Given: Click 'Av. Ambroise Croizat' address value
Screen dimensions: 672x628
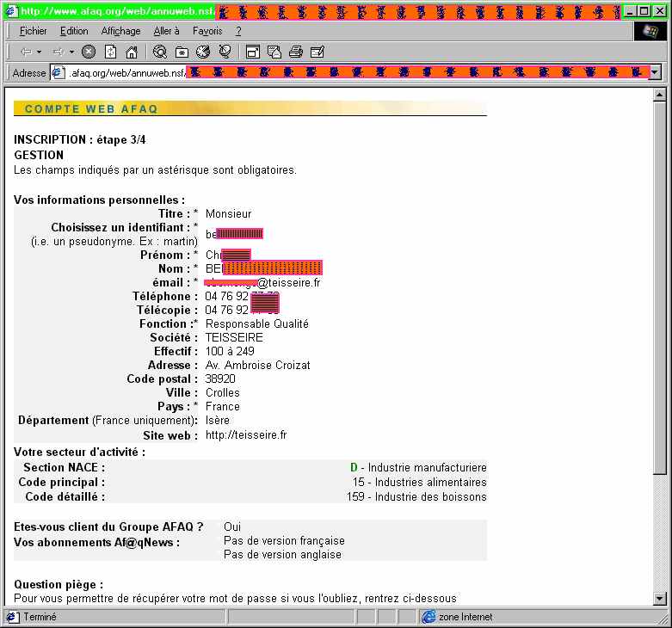Looking at the screenshot, I should coord(257,365).
